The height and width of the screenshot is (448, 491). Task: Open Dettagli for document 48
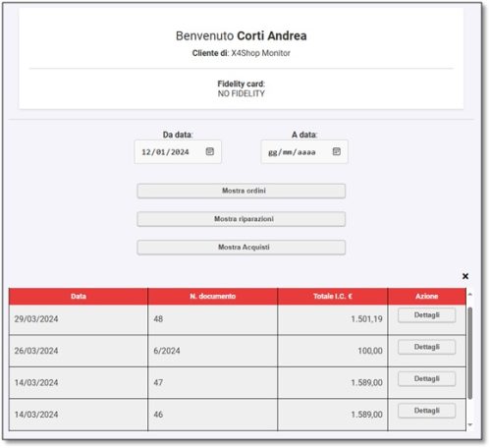[426, 315]
